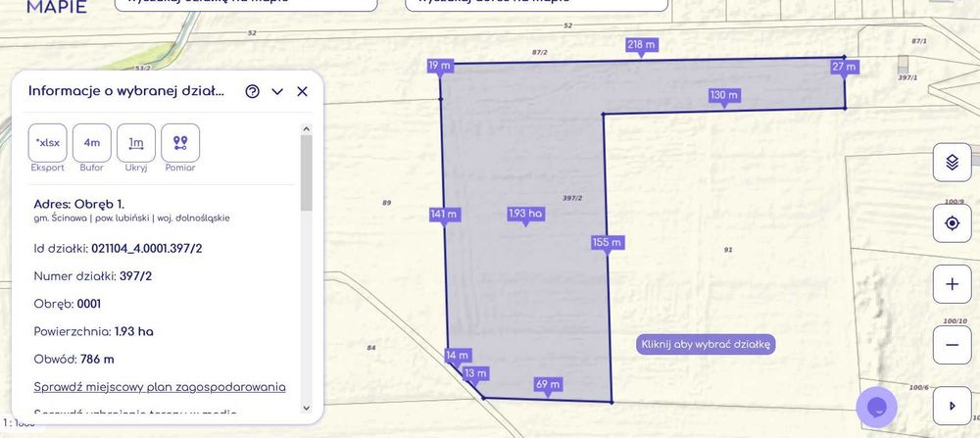Viewport: 980px width, 438px height.
Task: Center map on my location
Action: point(952,223)
